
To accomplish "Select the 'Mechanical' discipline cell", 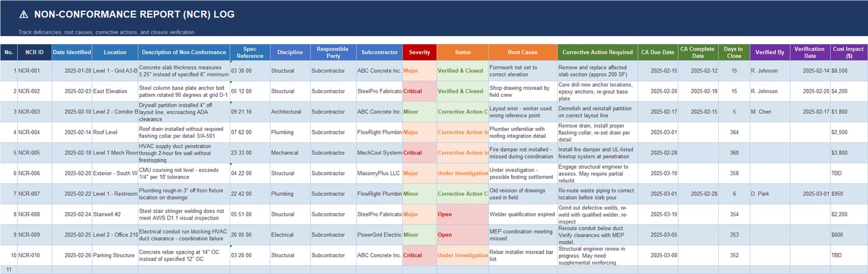I will tap(290, 153).
